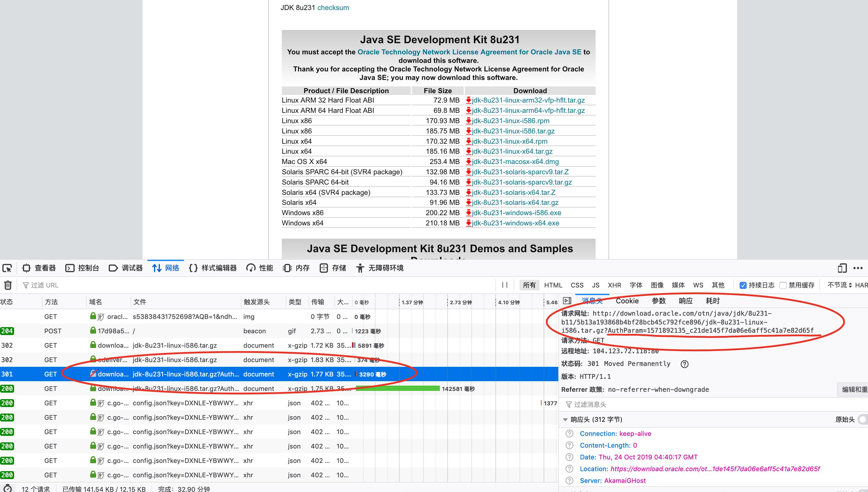Viewport: 868px width, 492px height.
Task: Switch to the 调试器 debugger panel
Action: (x=126, y=268)
